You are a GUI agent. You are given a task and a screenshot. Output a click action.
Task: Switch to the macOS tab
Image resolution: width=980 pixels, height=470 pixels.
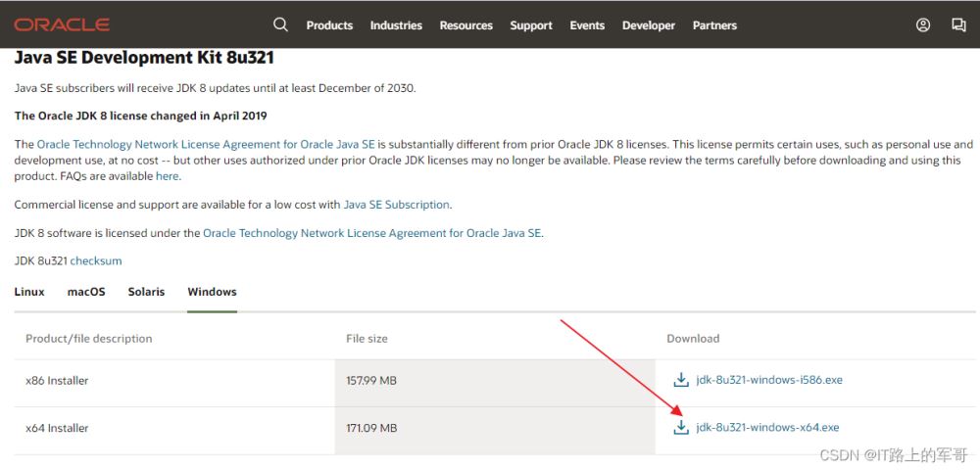pyautogui.click(x=86, y=292)
